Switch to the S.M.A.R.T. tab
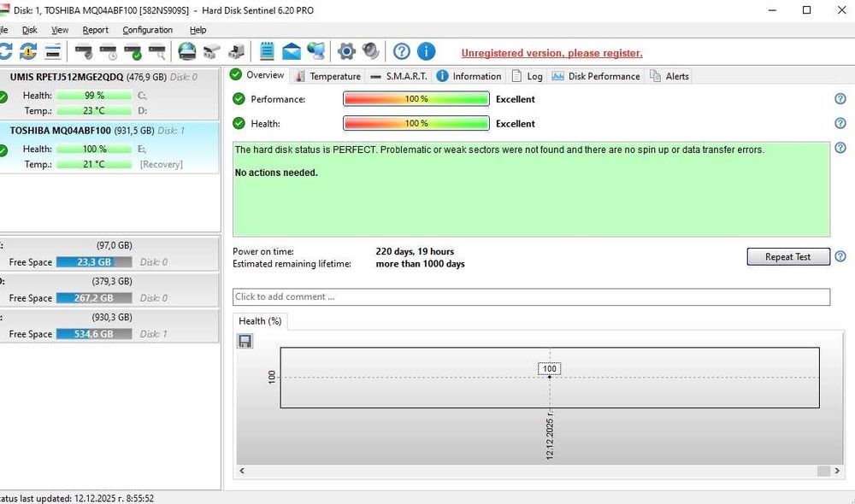The image size is (855, 504). click(x=398, y=76)
